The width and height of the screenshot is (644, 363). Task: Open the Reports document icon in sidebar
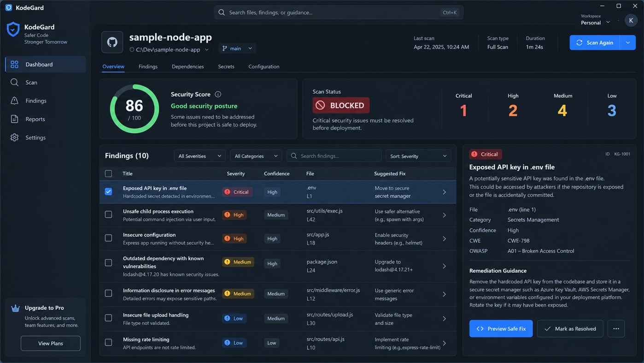(15, 119)
